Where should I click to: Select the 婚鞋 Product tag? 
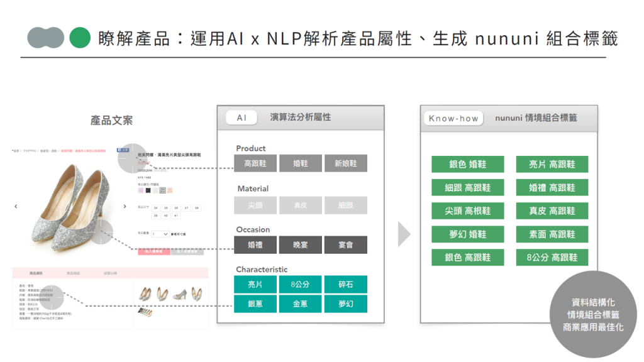point(301,163)
